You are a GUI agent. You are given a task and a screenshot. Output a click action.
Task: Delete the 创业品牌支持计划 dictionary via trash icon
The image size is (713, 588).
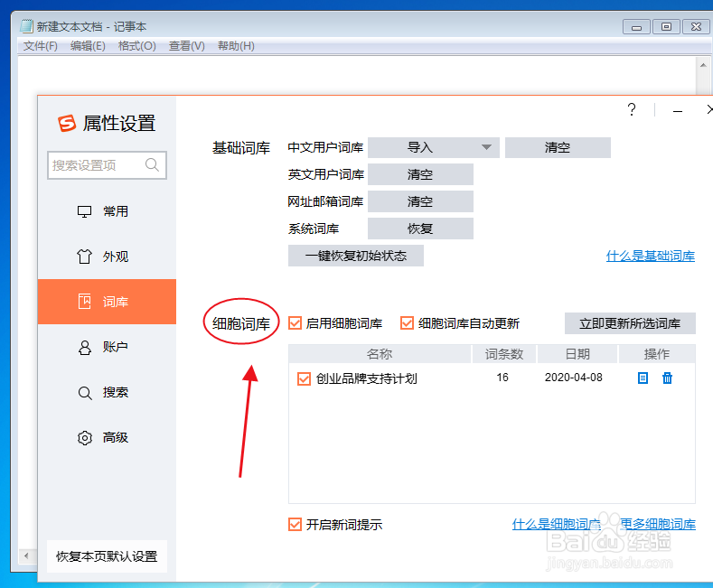667,378
